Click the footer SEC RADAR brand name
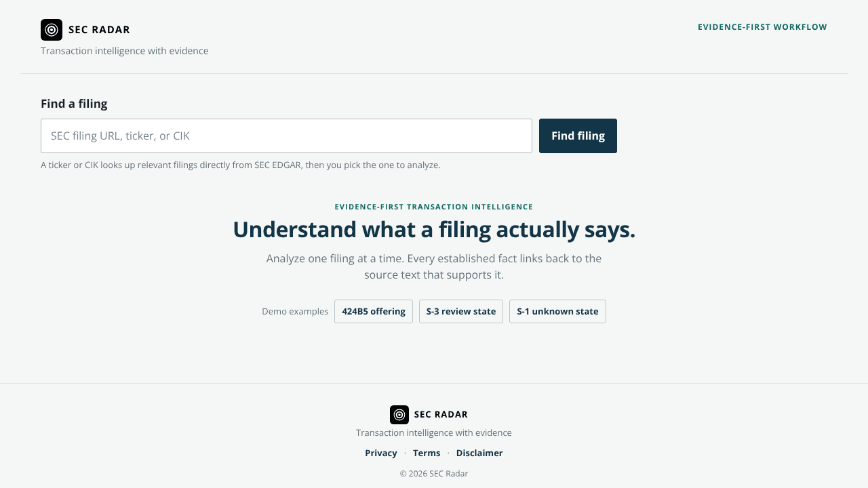 click(441, 415)
